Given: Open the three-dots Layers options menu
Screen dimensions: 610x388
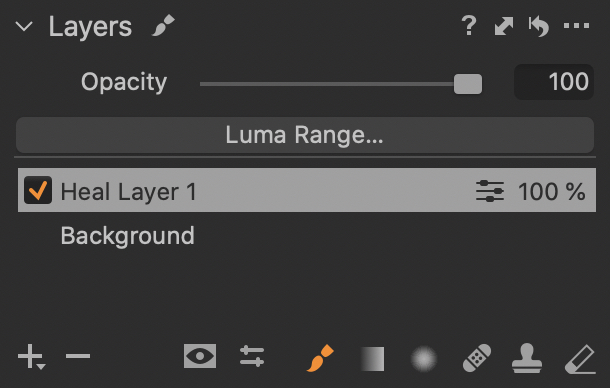Looking at the screenshot, I should [577, 26].
